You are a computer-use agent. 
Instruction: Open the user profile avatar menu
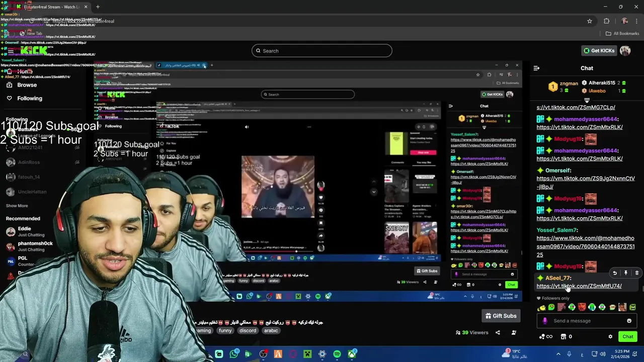point(625,51)
